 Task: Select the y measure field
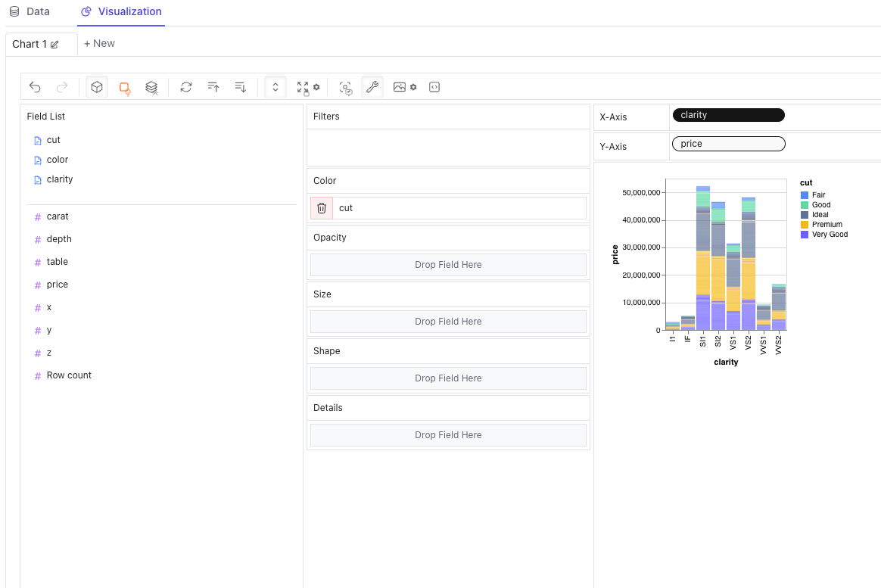(49, 330)
